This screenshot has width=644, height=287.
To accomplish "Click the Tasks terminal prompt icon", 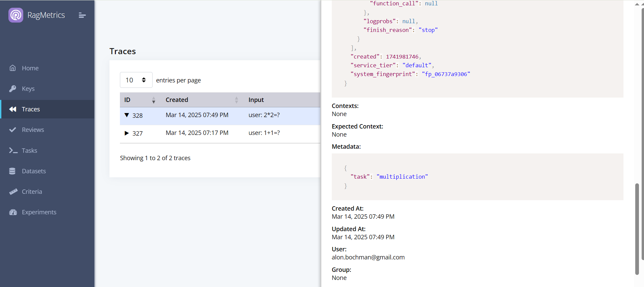I will click(x=13, y=150).
